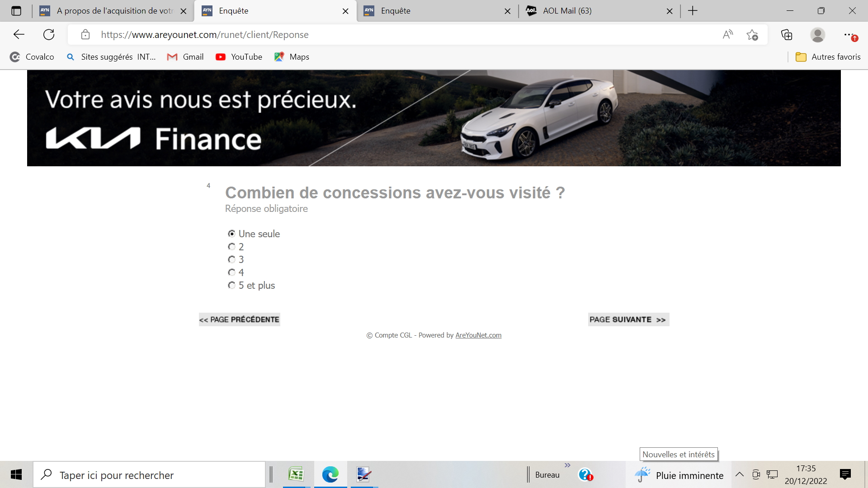Viewport: 868px width, 488px height.
Task: Click the PAGE SUIVANTE button
Action: (x=628, y=319)
